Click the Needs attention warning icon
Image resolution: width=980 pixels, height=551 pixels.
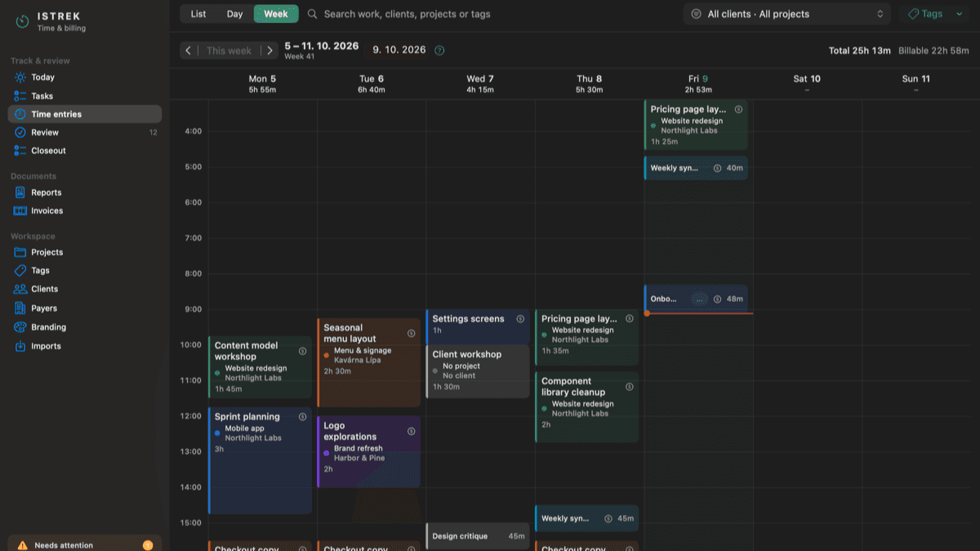point(22,545)
